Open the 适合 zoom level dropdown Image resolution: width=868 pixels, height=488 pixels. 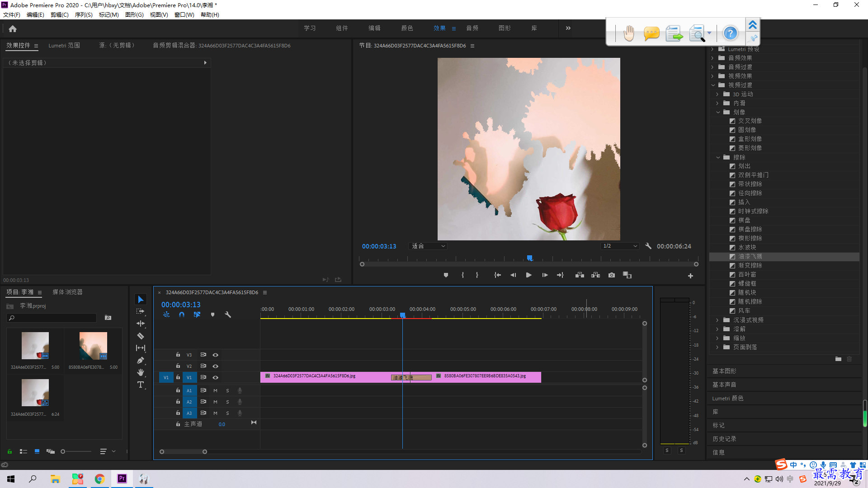tap(428, 246)
